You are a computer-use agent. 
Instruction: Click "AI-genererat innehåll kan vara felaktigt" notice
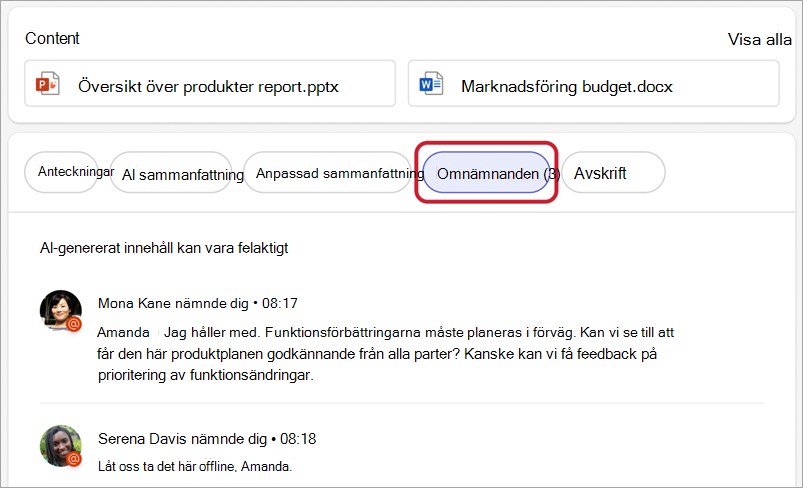point(164,248)
